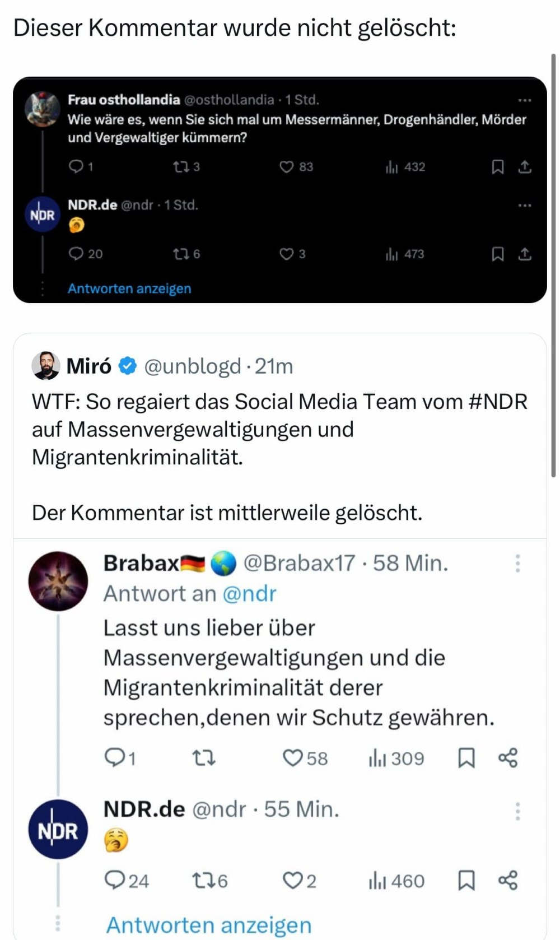Expand hidden replies via bottom 'Antworten anzeigen'
The width and height of the screenshot is (560, 940).
pyautogui.click(x=208, y=925)
